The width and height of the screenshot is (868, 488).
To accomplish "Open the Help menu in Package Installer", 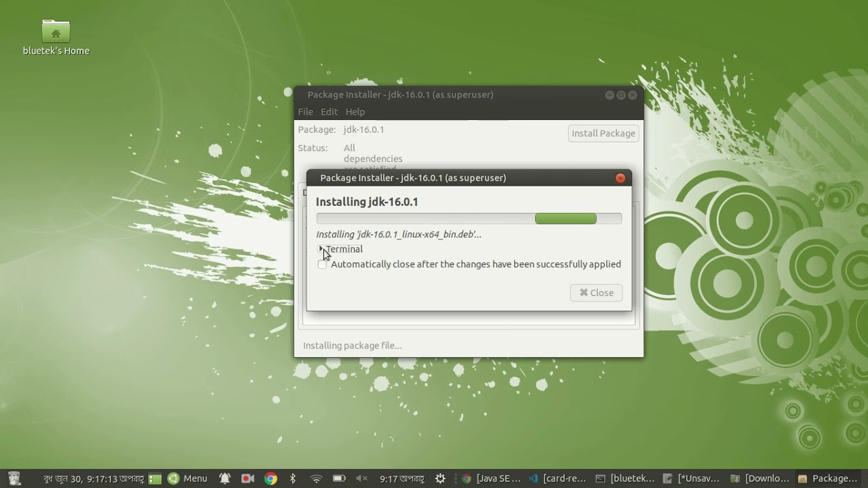I will click(x=355, y=112).
